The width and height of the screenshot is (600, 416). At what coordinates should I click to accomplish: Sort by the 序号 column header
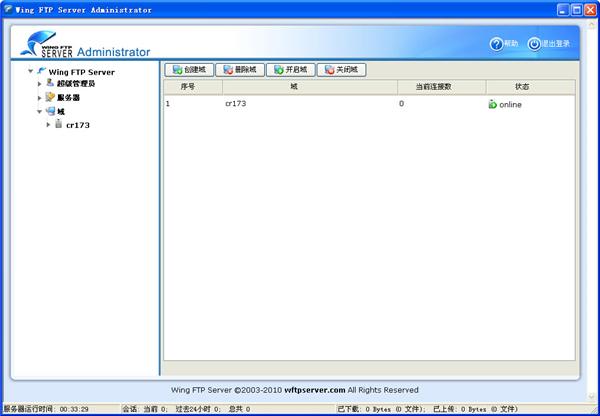point(193,87)
